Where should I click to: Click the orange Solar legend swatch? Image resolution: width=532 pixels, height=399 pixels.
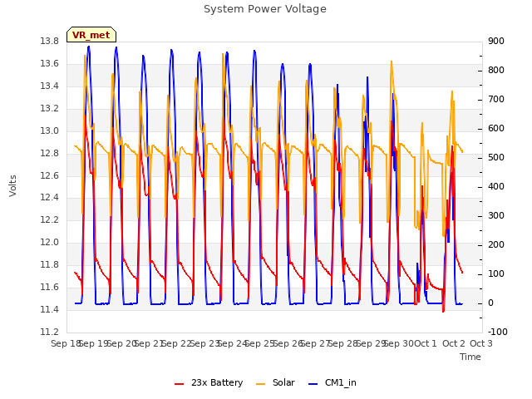pyautogui.click(x=260, y=384)
